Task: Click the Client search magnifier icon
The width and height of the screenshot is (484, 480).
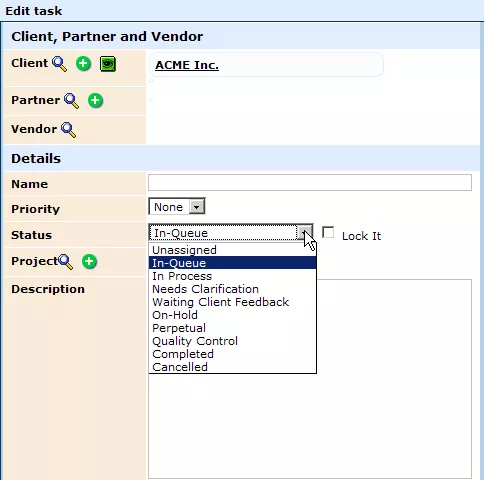Action: (x=59, y=64)
